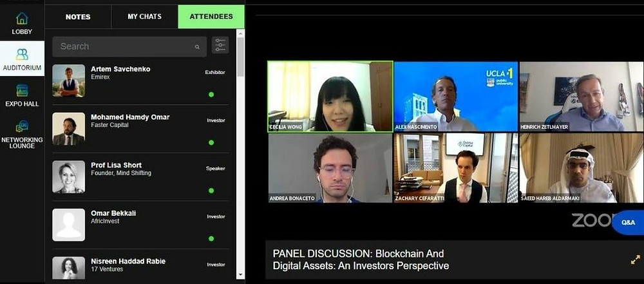This screenshot has width=644, height=284.
Task: Click Mohamed Hamdy Omar's name
Action: click(130, 117)
